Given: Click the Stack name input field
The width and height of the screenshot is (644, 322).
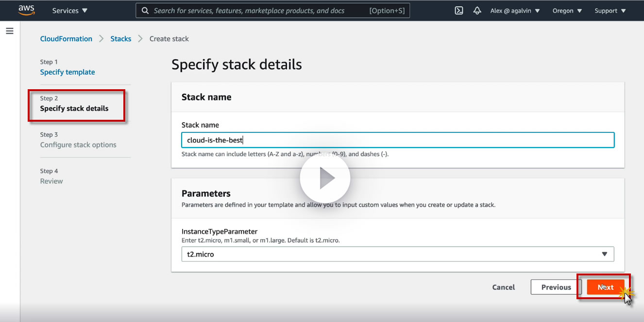Looking at the screenshot, I should 397,140.
